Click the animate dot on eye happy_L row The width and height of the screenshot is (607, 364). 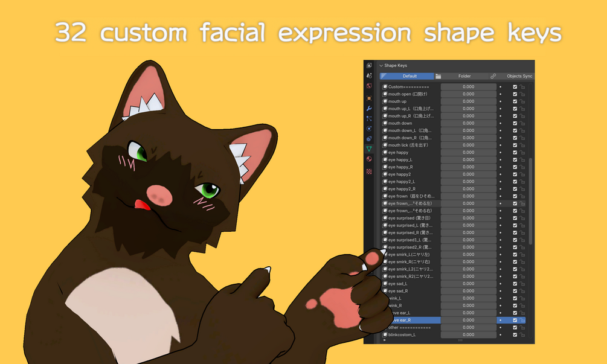(500, 160)
